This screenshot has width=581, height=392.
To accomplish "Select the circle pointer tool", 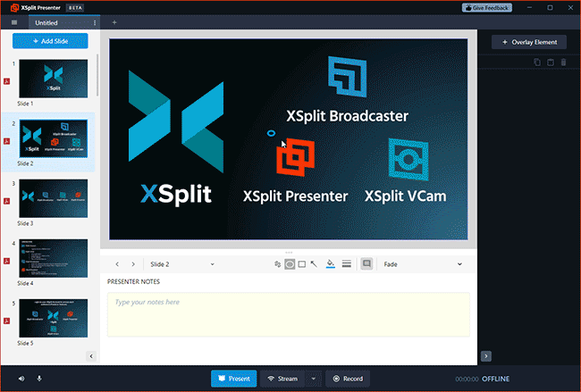I will click(290, 264).
